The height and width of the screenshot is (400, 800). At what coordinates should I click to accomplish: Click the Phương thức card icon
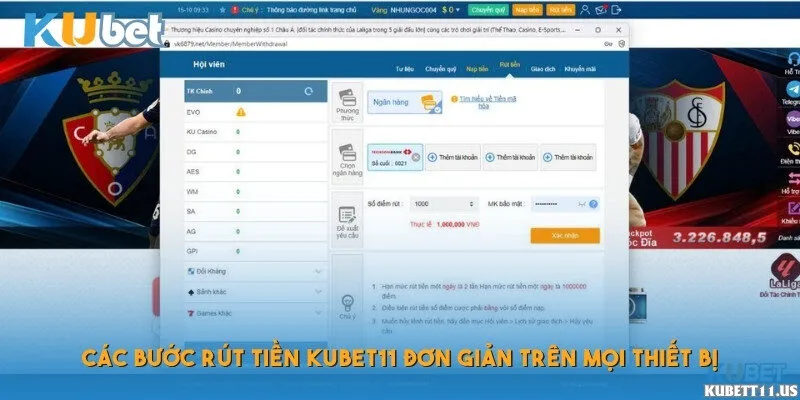[347, 97]
